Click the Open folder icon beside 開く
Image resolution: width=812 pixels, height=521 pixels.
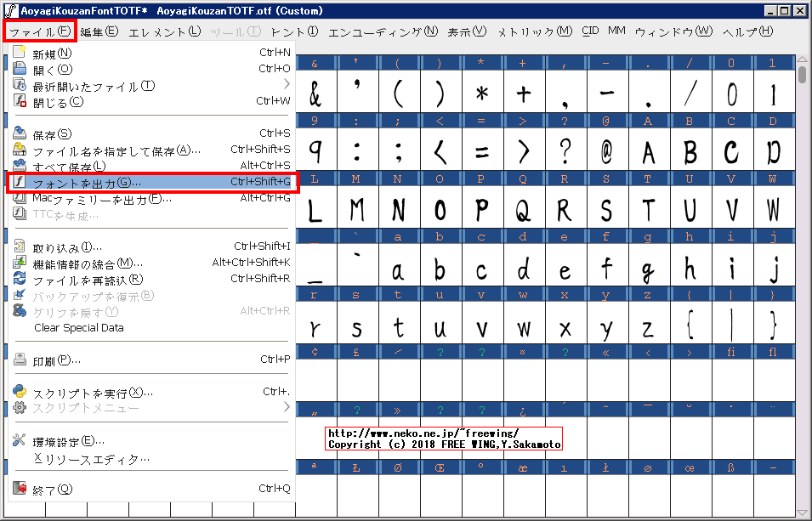tap(21, 68)
